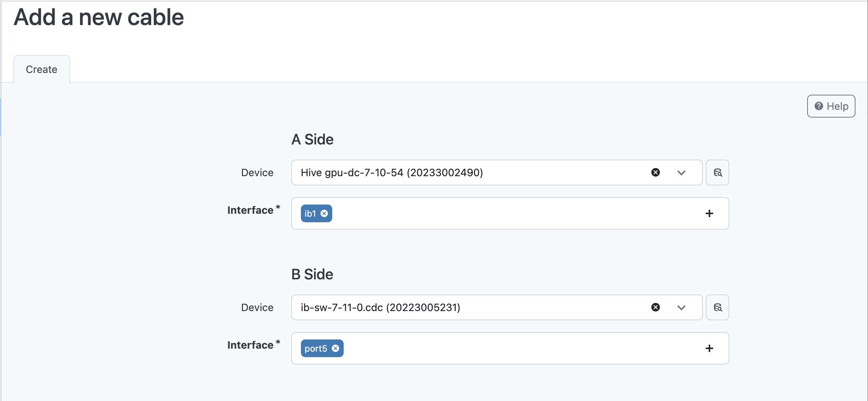
Task: Click the Add a new cable heading
Action: point(99,17)
